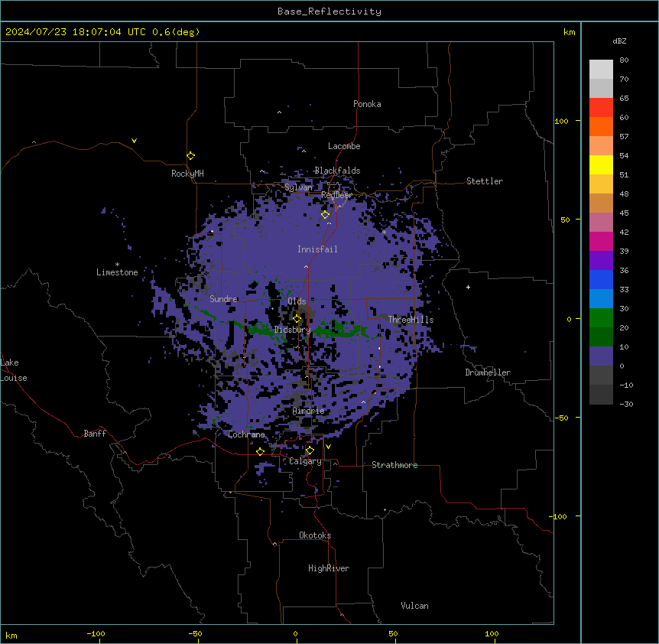Click the yellow diamond marker above Calgary label
The image size is (659, 644).
(x=310, y=450)
